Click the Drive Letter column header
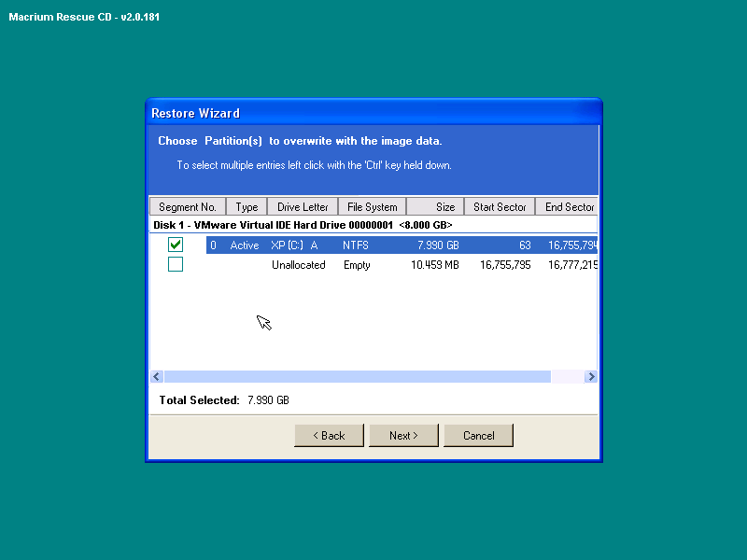Screen dimensions: 747x560 coord(303,206)
